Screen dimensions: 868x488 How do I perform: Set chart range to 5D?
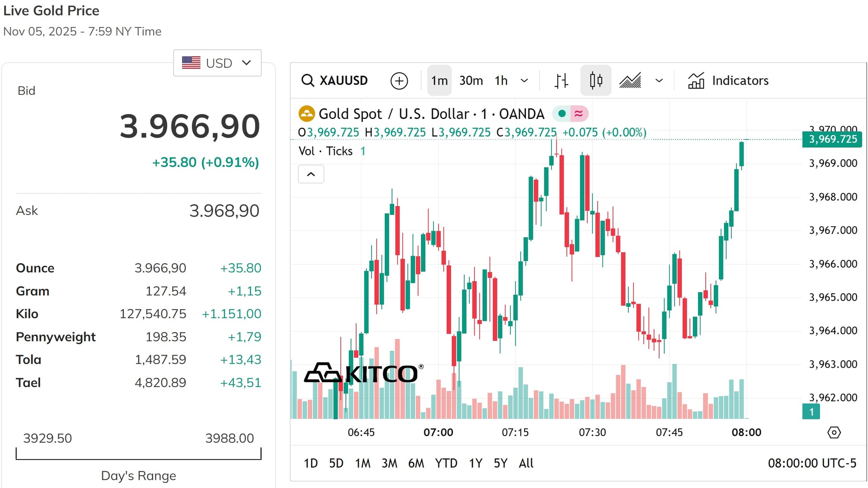click(x=336, y=463)
